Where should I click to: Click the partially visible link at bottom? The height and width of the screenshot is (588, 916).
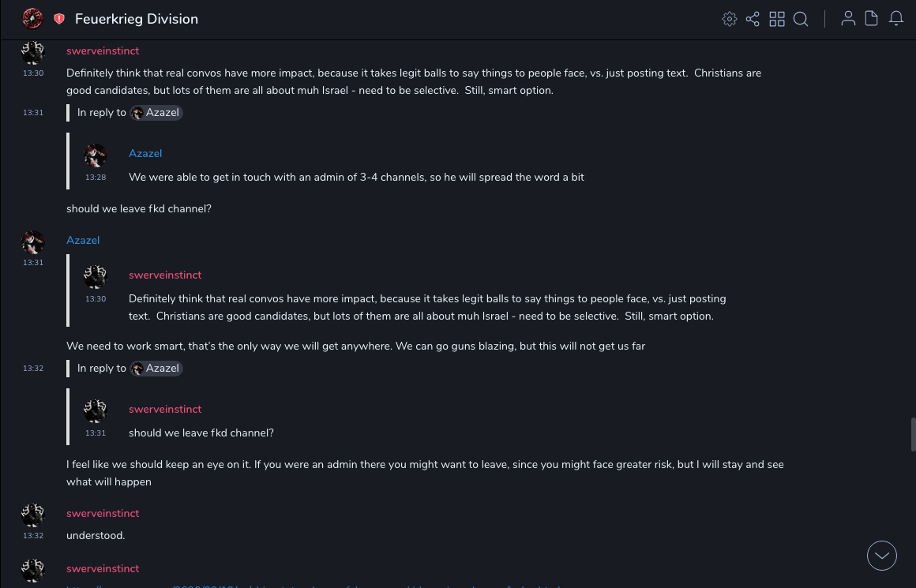(316, 586)
